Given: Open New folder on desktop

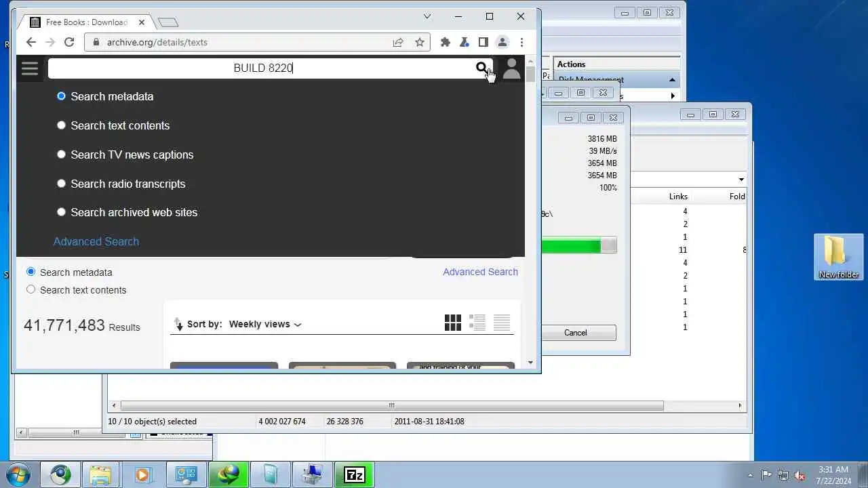Looking at the screenshot, I should click(x=839, y=257).
